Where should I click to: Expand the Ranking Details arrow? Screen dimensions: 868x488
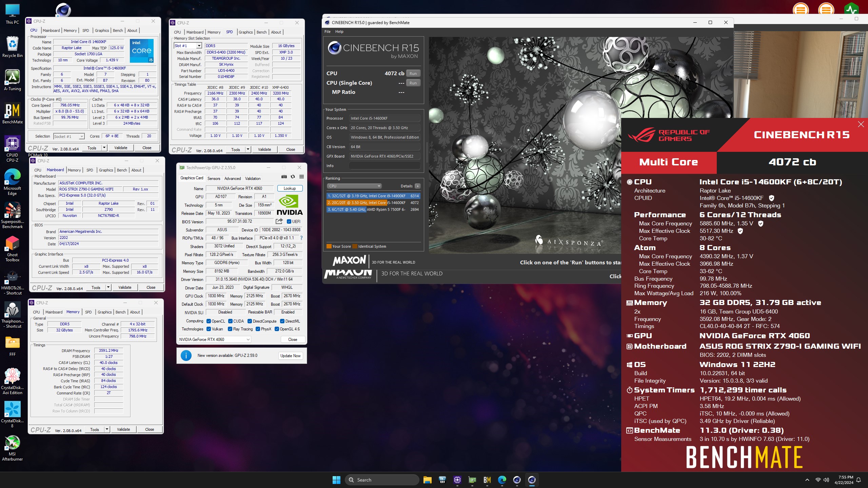coord(418,186)
